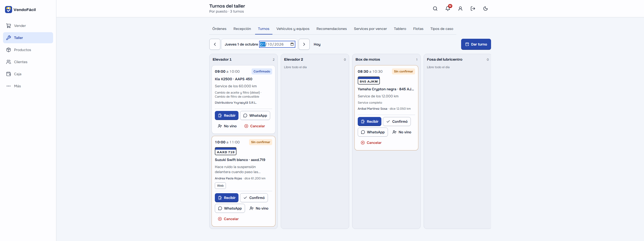The height and width of the screenshot is (241, 644).
Task: Mark No vino on the Suzuki Swift turno
Action: pyautogui.click(x=259, y=208)
